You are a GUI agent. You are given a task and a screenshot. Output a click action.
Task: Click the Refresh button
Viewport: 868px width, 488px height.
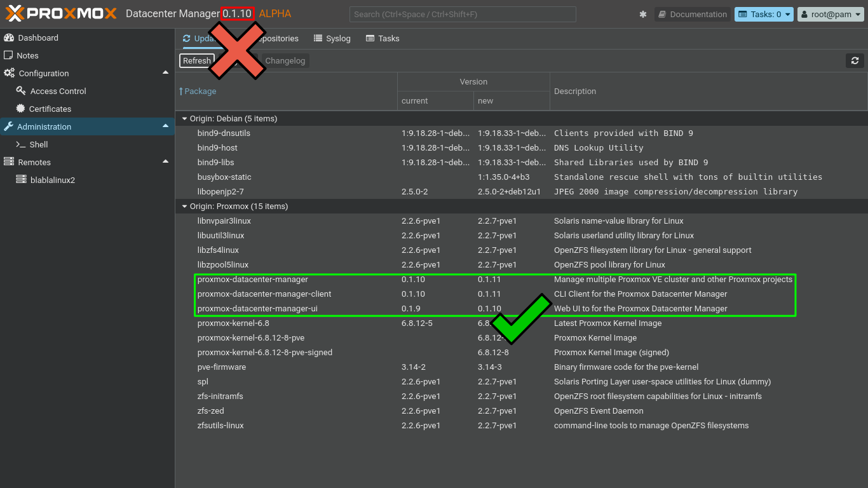click(x=197, y=60)
